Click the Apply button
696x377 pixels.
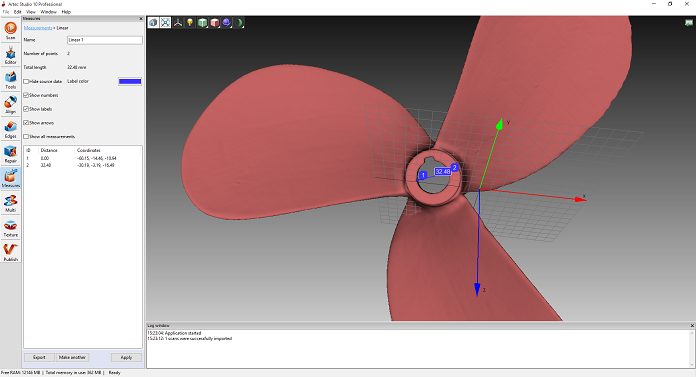coord(126,357)
